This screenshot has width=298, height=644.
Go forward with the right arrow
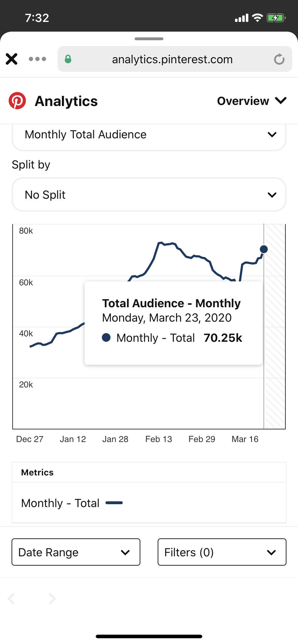pos(52,598)
